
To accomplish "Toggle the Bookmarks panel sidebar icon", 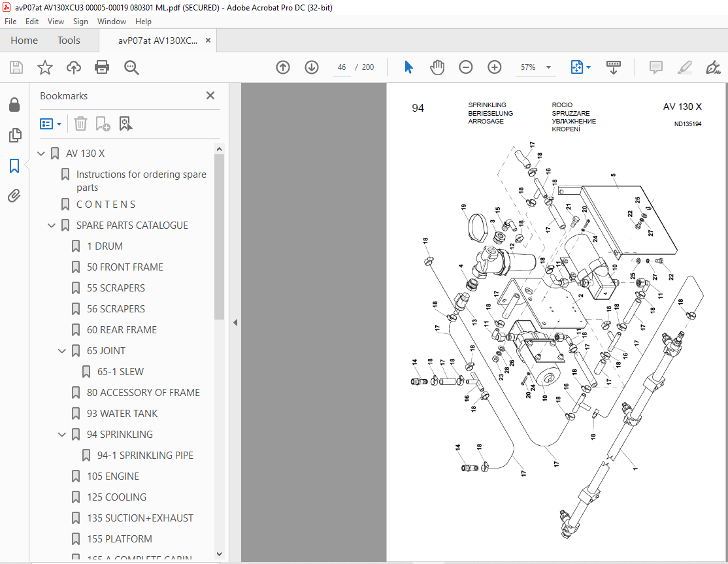I will tap(14, 166).
